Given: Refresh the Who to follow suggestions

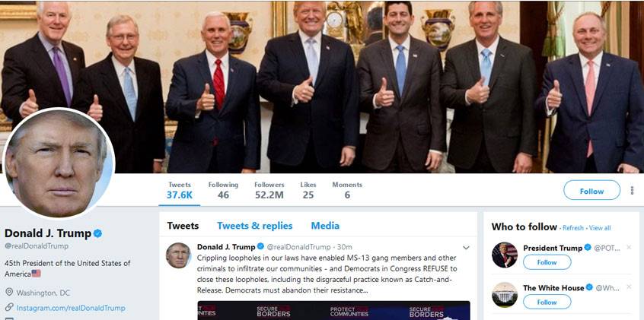Looking at the screenshot, I should coord(572,228).
